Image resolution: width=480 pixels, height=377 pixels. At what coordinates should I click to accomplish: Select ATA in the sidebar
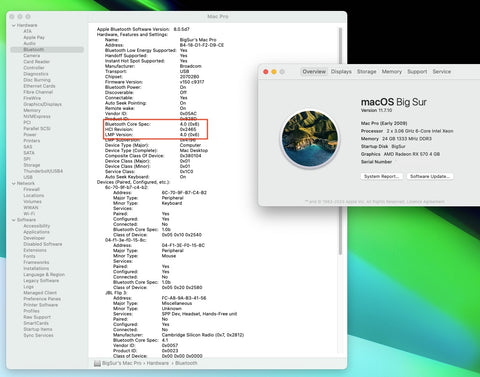(27, 31)
